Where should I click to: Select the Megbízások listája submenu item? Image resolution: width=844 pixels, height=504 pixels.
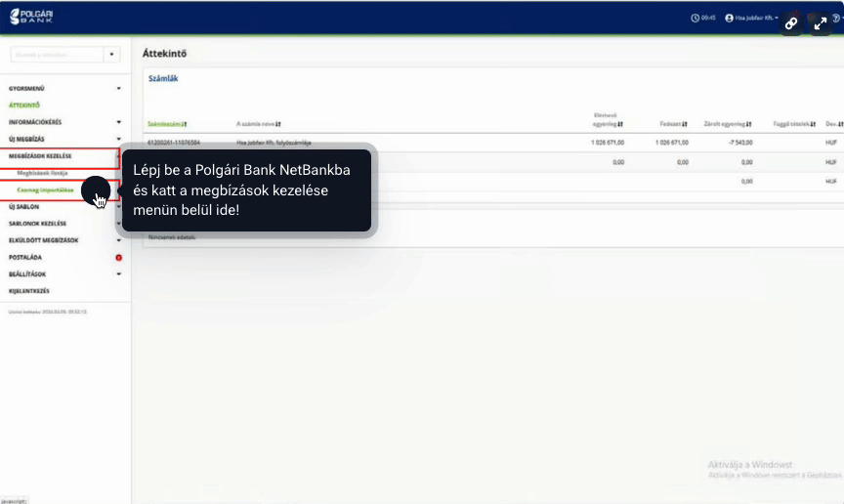42,173
